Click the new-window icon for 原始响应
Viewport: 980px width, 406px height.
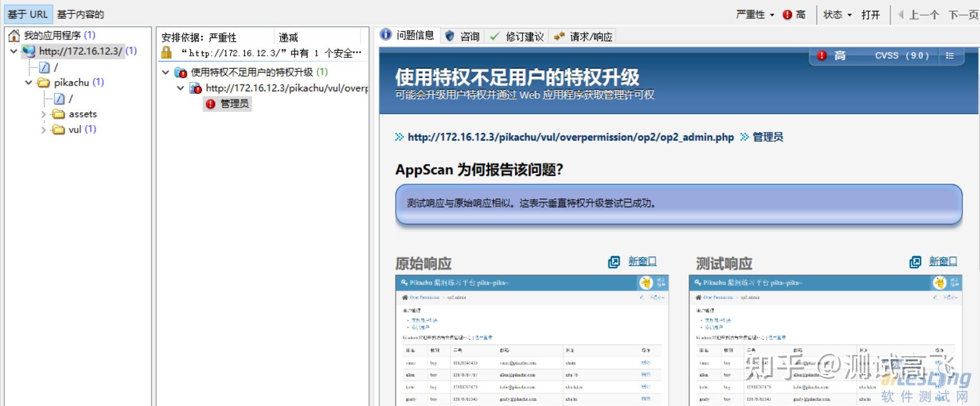click(x=614, y=262)
